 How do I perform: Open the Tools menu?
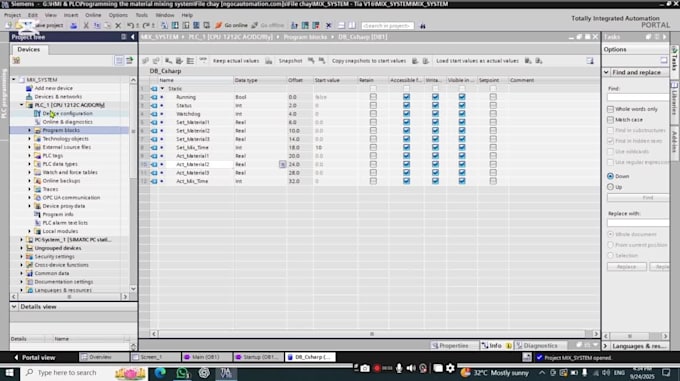click(x=141, y=15)
